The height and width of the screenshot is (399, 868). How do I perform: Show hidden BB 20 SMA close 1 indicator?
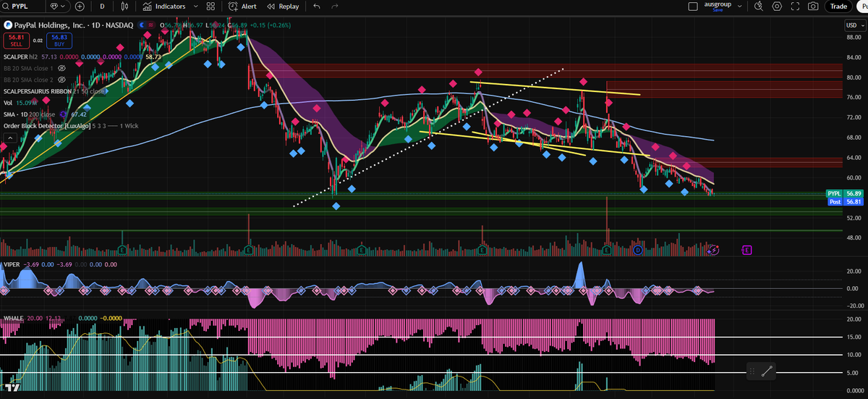(x=61, y=68)
